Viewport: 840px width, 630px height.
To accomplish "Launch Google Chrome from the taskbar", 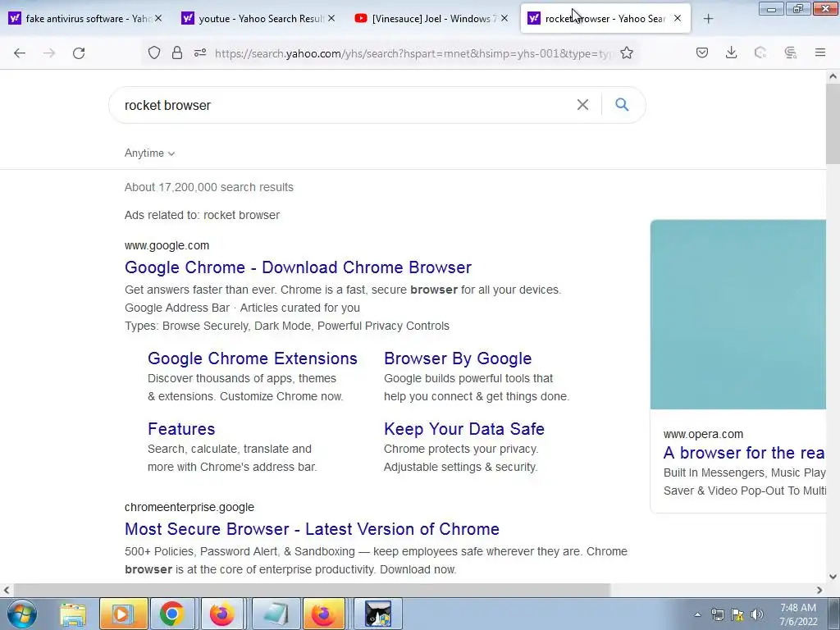I will coord(172,614).
